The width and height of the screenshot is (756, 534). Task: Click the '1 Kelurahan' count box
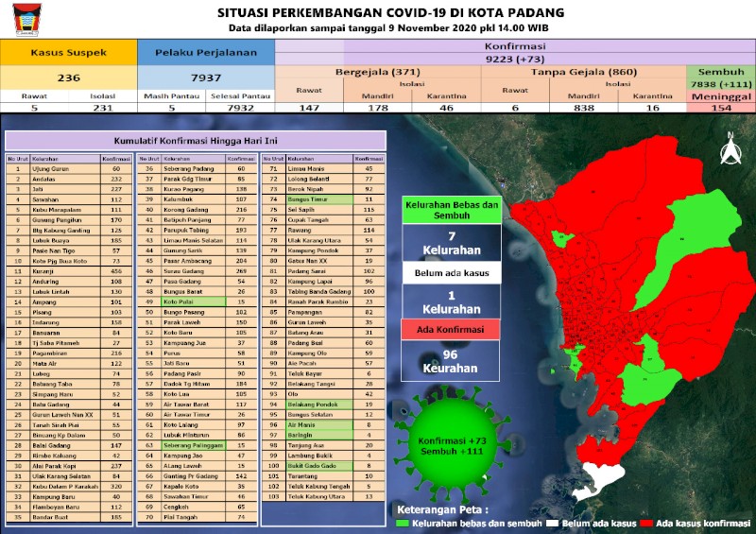[452, 302]
